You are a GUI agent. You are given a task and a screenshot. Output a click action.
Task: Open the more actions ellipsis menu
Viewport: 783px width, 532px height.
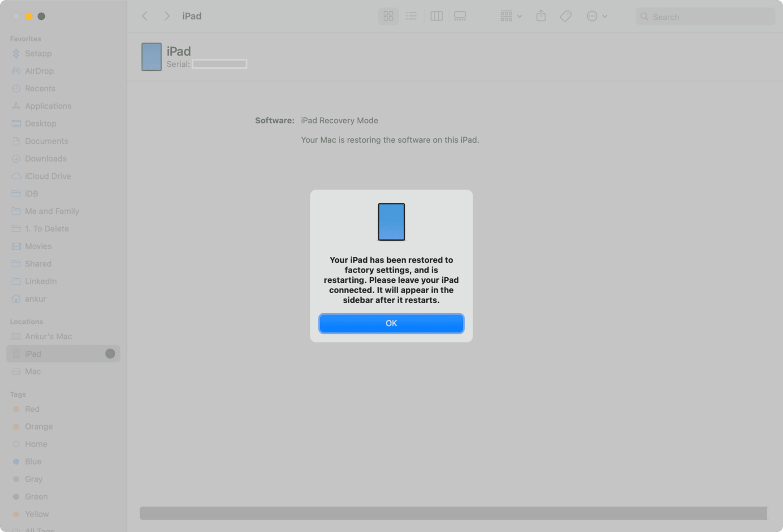coord(596,16)
